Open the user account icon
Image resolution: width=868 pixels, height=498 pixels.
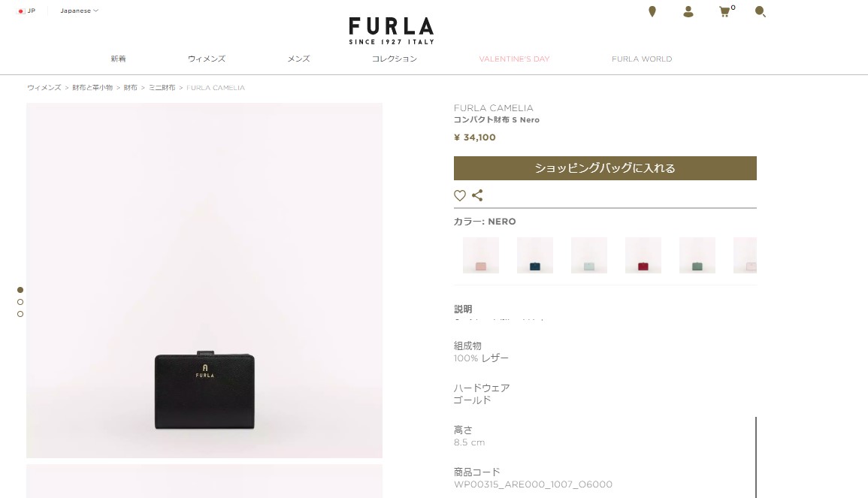pos(688,11)
